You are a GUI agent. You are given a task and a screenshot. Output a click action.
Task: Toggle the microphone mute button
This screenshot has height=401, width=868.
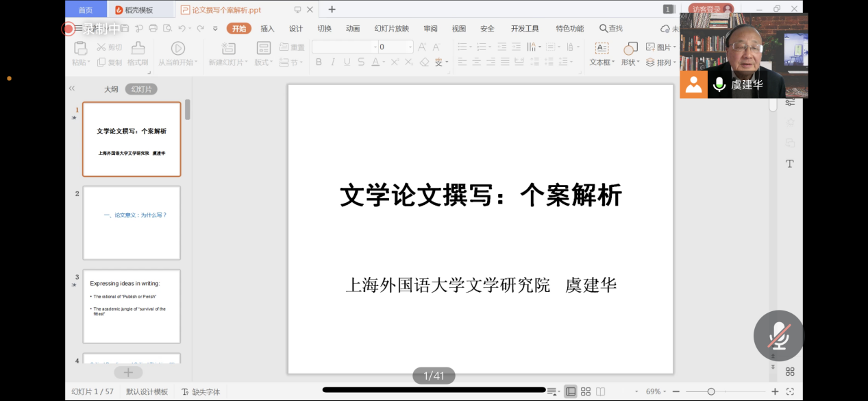point(778,335)
